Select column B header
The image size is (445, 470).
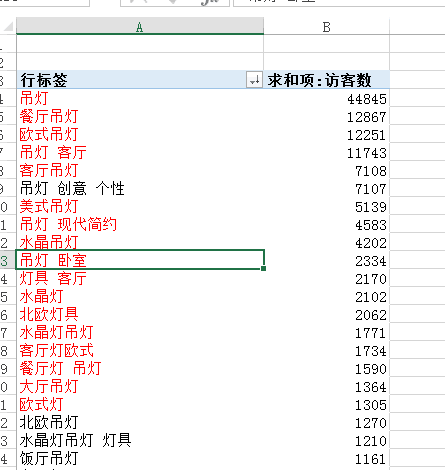click(326, 26)
